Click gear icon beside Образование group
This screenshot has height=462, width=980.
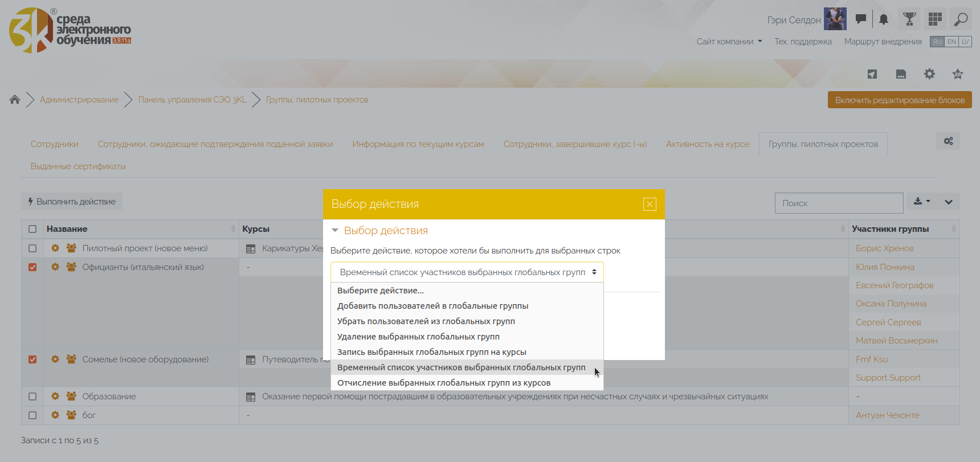click(55, 396)
